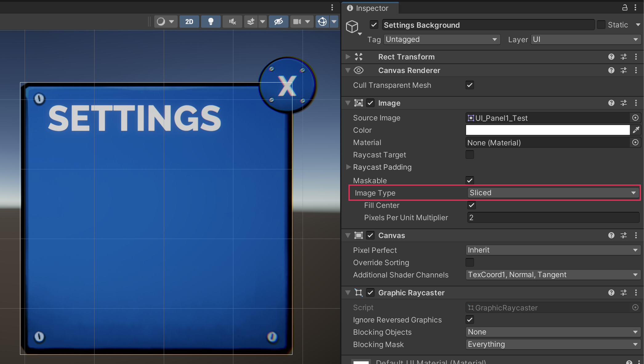Click the Gizmos globe icon

click(x=322, y=22)
